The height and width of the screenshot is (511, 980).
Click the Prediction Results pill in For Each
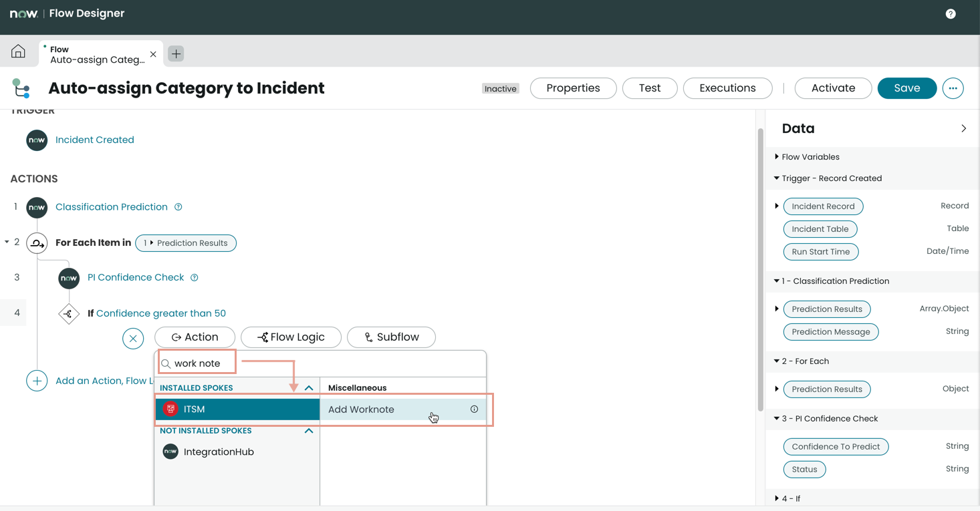tap(186, 243)
